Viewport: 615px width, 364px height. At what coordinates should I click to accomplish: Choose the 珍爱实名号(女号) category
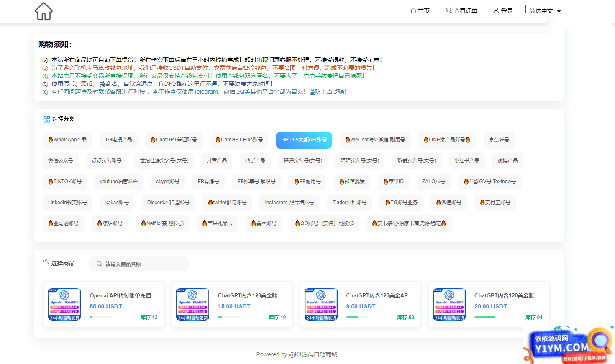pyautogui.click(x=417, y=161)
